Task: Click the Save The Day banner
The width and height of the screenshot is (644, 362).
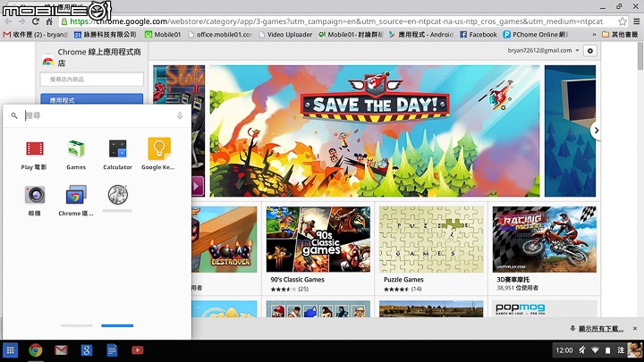Action: (x=375, y=130)
